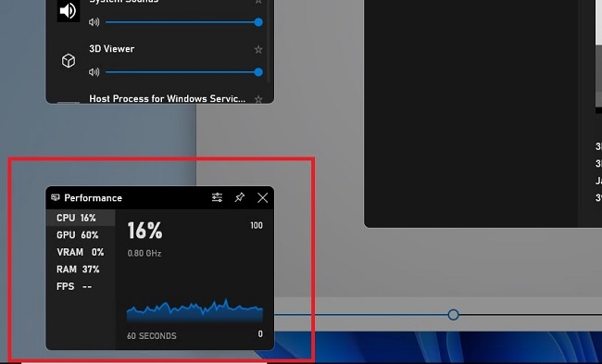Open Performance widget options icon
Image resolution: width=602 pixels, height=364 pixels.
click(217, 197)
